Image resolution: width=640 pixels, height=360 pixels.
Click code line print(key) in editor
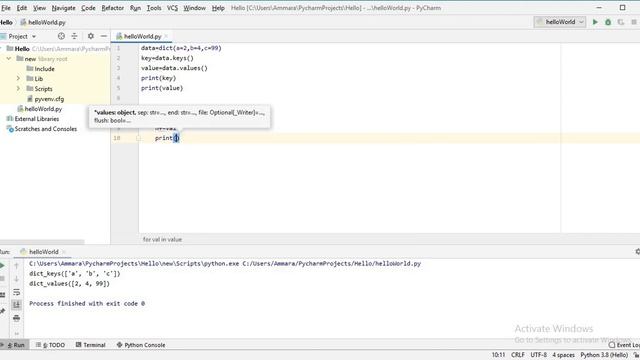pos(158,78)
